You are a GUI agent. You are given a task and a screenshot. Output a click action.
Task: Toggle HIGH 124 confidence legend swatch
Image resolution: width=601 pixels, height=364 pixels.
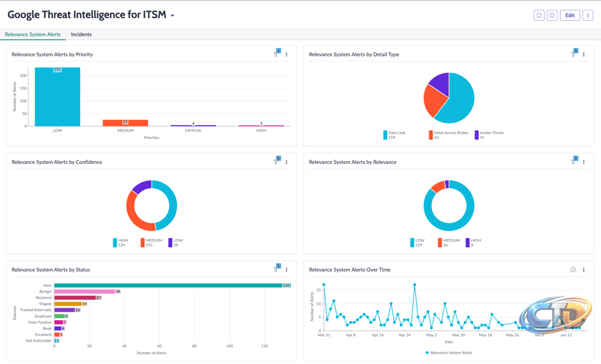pyautogui.click(x=115, y=242)
